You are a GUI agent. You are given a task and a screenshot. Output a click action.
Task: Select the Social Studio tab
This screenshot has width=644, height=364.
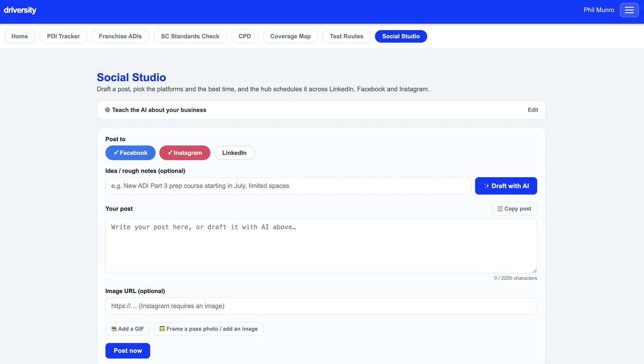[x=401, y=36]
